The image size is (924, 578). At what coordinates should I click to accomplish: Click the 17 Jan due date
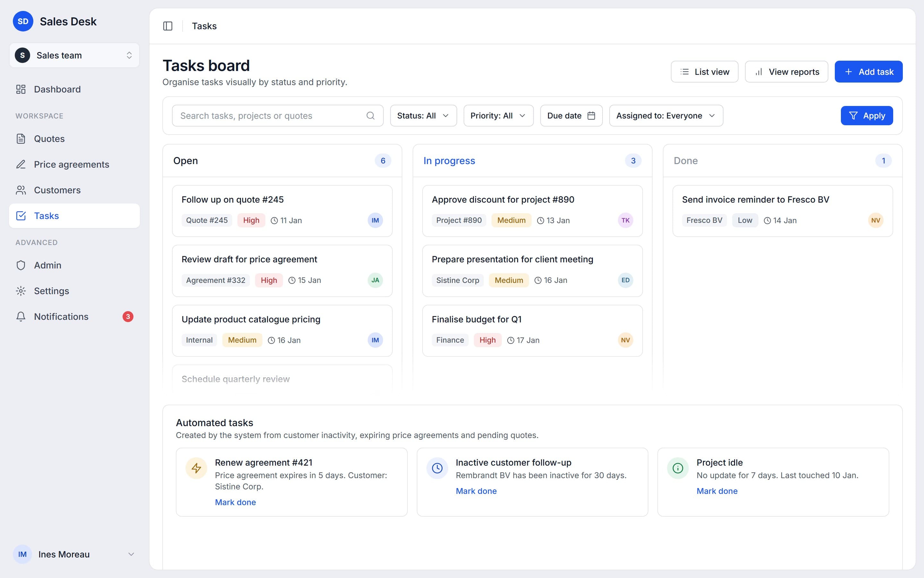pos(523,340)
